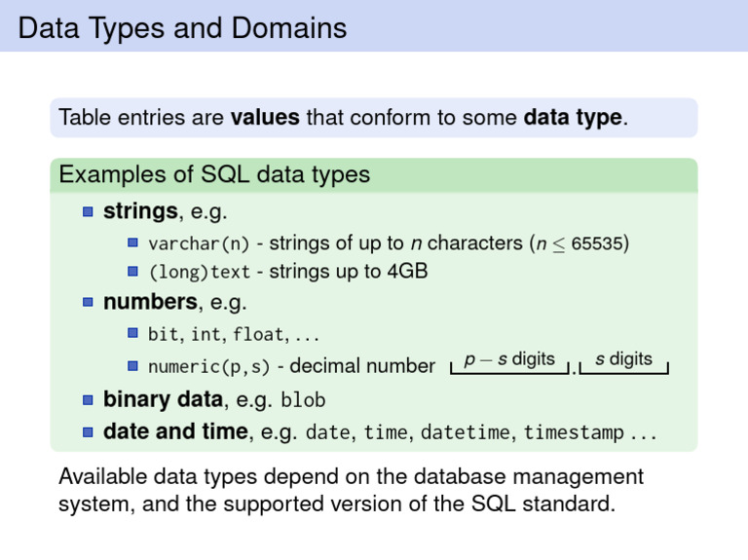Click the Examples of SQL data types header
Screen dimensions: 748x560
coord(214,174)
